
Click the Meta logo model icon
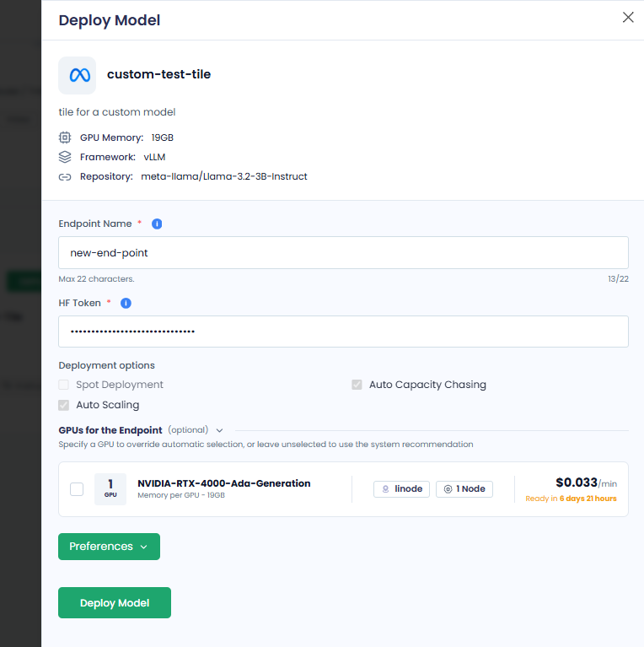[x=77, y=76]
